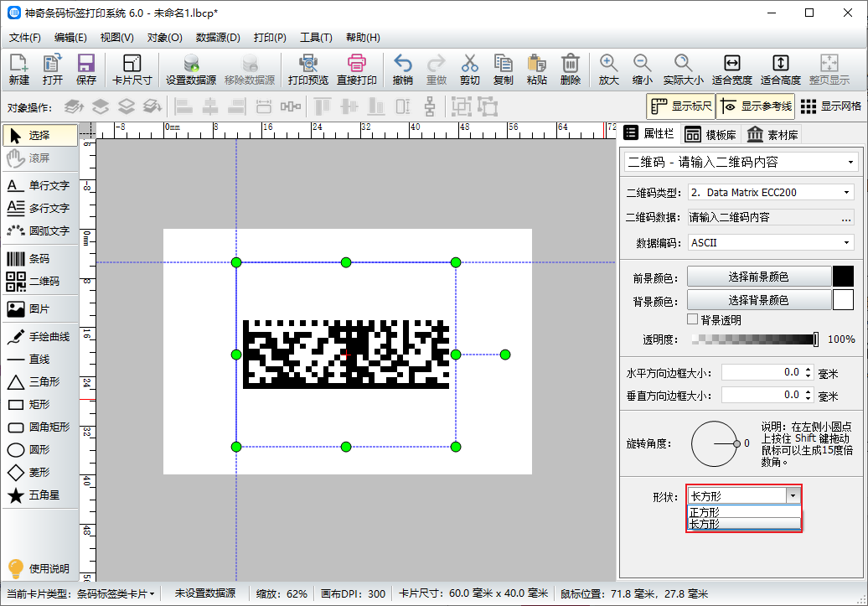
Task: Select the 三角形 triangle tool
Action: (x=39, y=381)
